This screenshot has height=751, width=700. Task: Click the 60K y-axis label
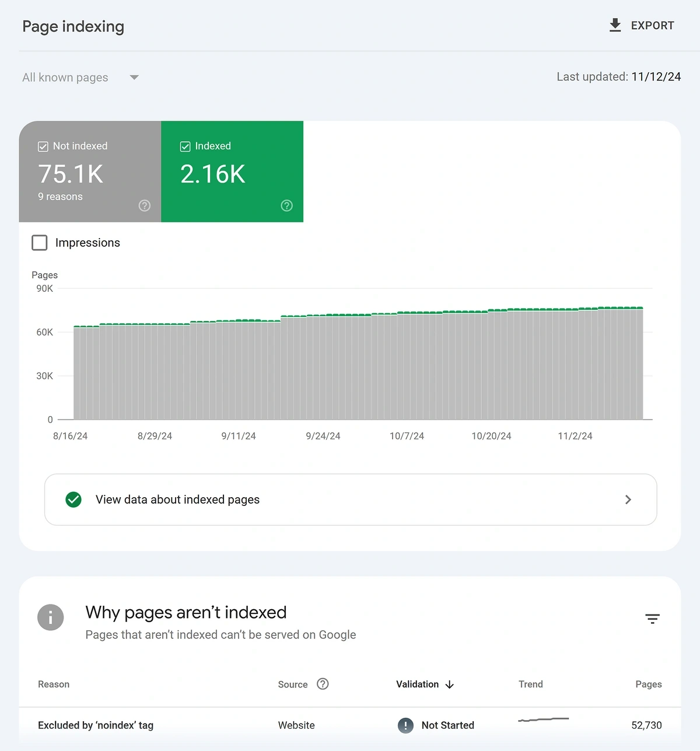click(44, 332)
